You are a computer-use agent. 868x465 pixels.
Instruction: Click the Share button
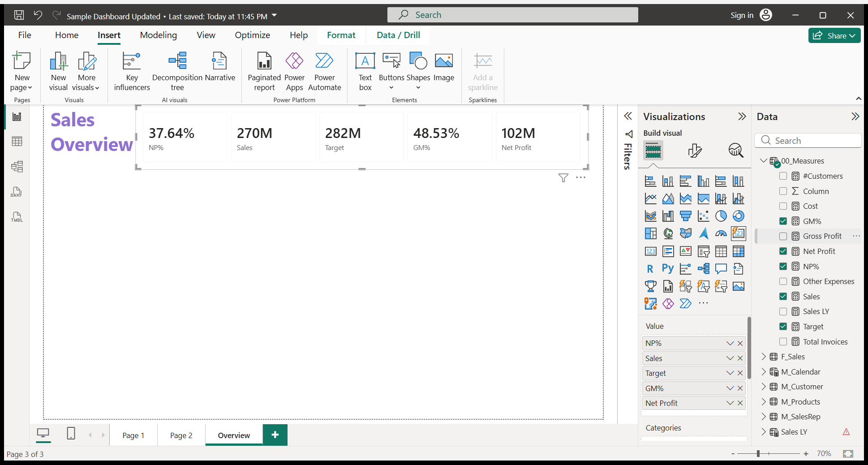(x=834, y=35)
